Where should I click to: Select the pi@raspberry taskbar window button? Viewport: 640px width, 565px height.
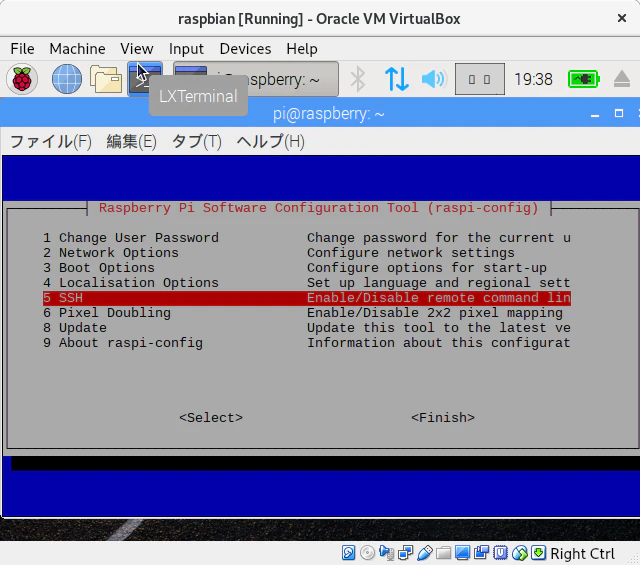(x=256, y=79)
